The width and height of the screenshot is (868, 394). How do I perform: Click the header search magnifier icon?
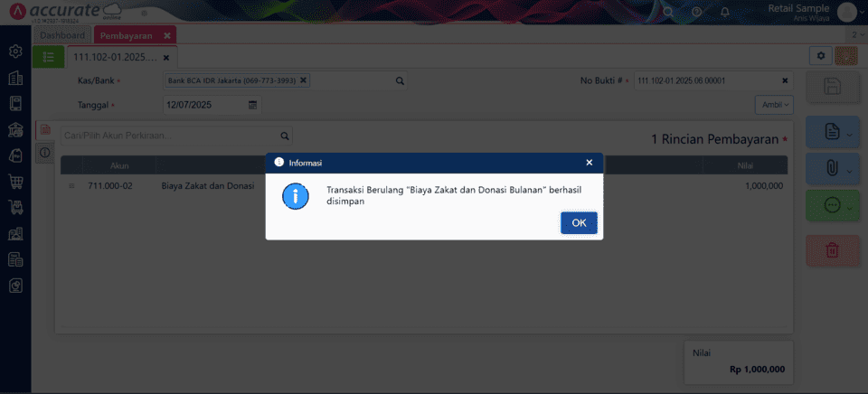[668, 12]
